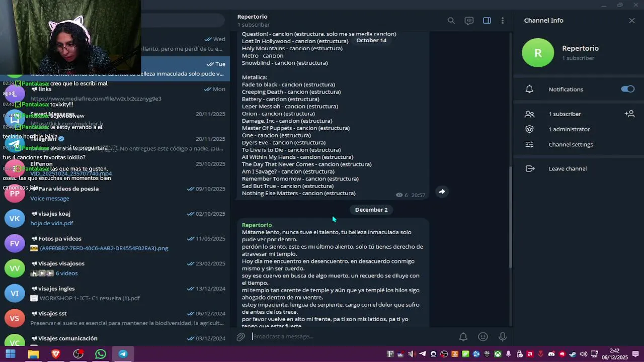Click the hoja de vida.pdf preview

51,223
